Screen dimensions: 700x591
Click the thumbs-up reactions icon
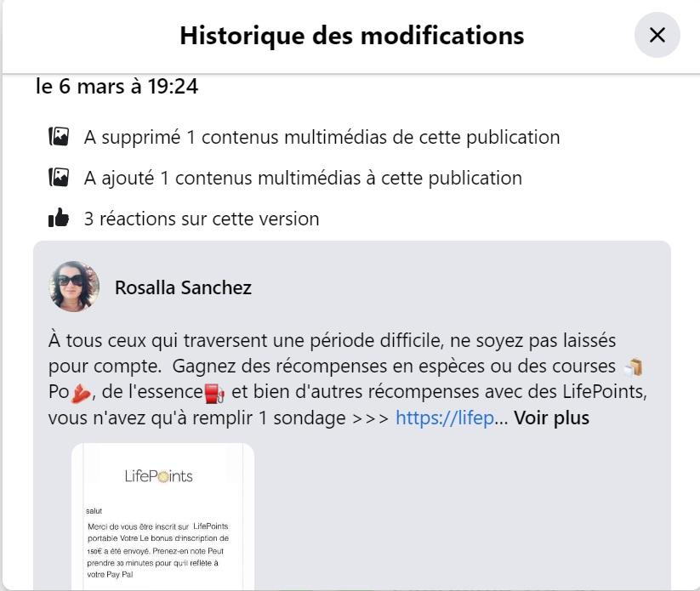coord(59,218)
